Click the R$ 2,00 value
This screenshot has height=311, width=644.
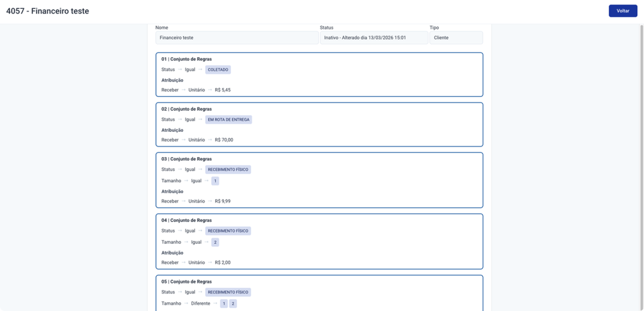(x=223, y=263)
